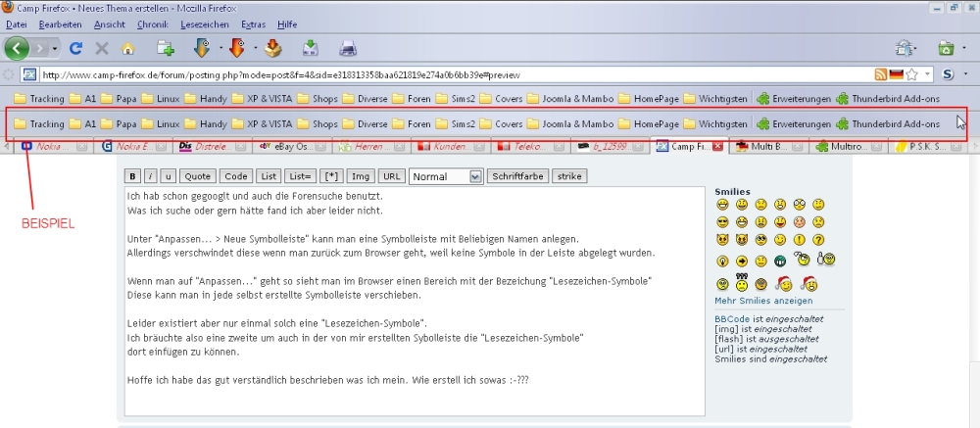Image resolution: width=980 pixels, height=428 pixels.
Task: Insert a Quote BBCode tag
Action: coord(198,177)
